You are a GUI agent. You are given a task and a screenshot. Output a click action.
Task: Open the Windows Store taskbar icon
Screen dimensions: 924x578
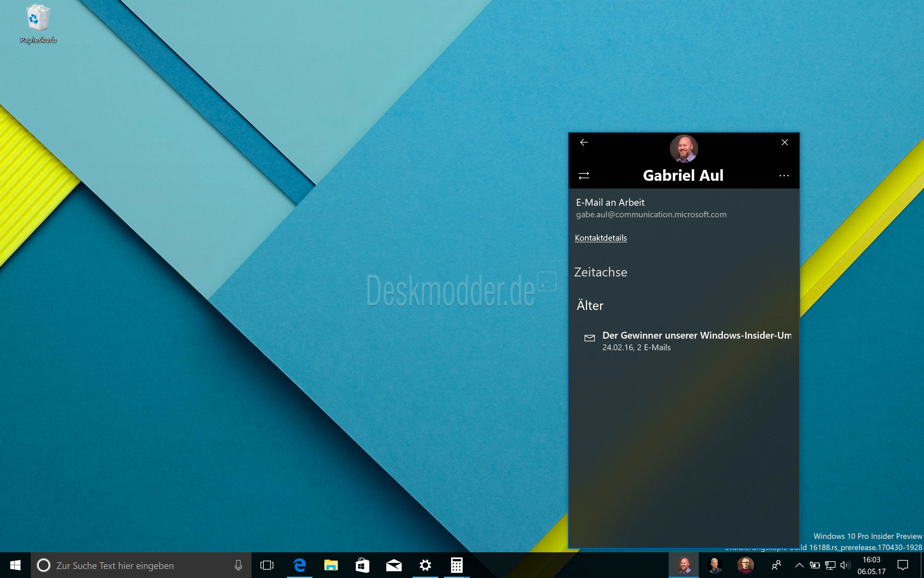coord(362,565)
